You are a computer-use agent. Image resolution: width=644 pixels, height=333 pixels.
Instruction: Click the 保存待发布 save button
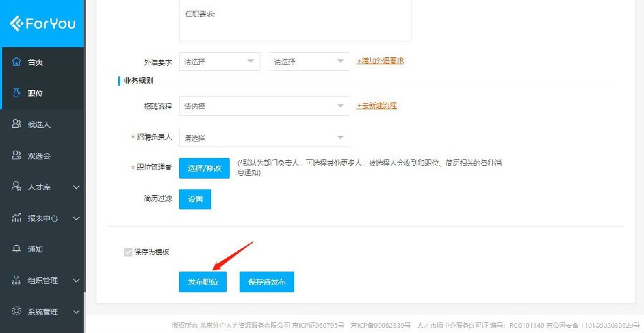point(266,282)
